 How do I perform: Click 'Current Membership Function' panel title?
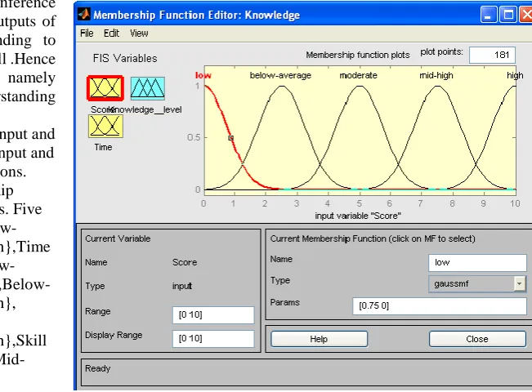pyautogui.click(x=373, y=238)
